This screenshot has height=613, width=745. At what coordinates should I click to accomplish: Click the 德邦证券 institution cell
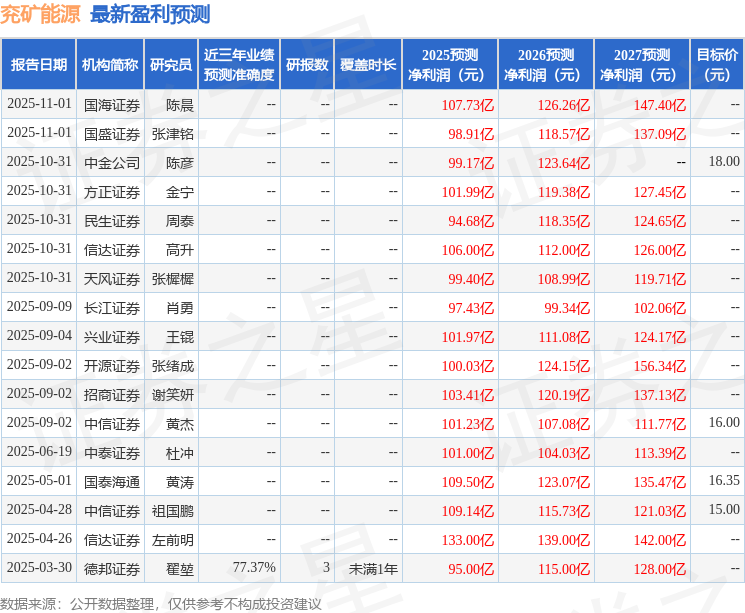click(x=112, y=569)
